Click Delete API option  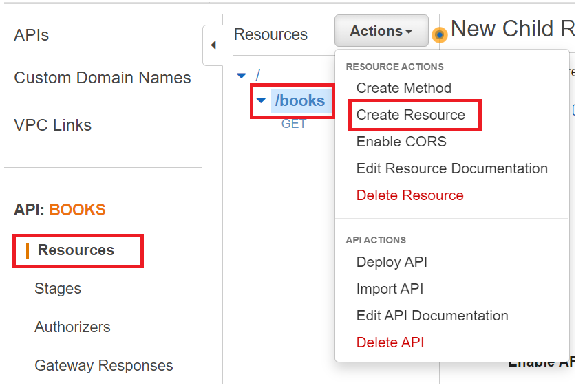tap(390, 342)
